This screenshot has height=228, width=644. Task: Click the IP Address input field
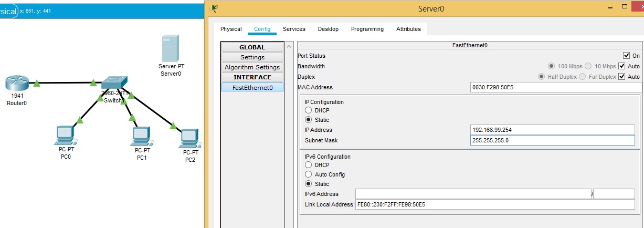[552, 130]
